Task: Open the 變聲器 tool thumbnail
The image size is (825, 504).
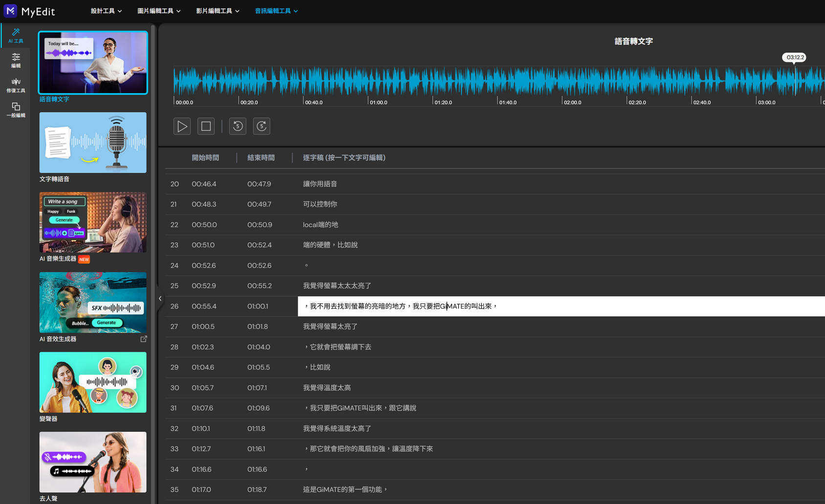Action: click(x=93, y=382)
